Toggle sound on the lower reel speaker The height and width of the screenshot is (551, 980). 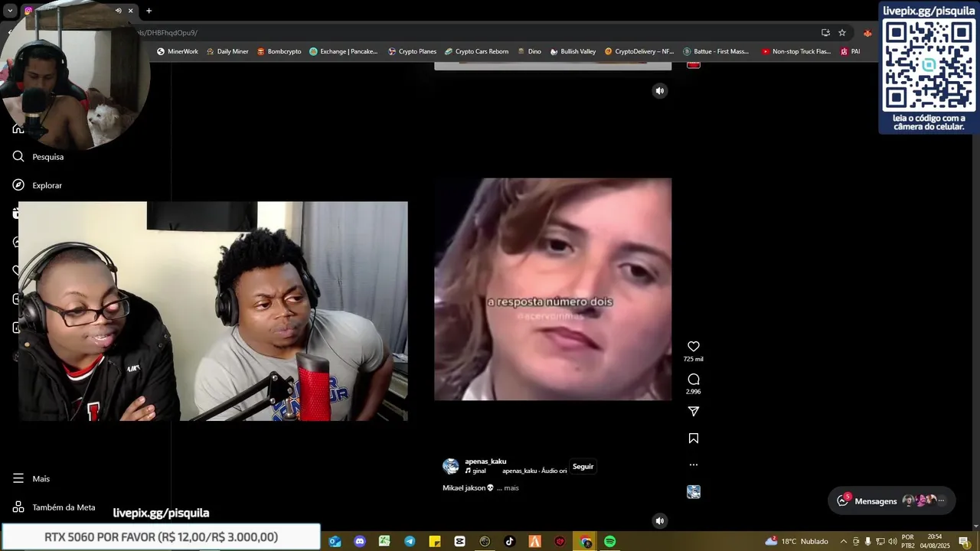660,521
